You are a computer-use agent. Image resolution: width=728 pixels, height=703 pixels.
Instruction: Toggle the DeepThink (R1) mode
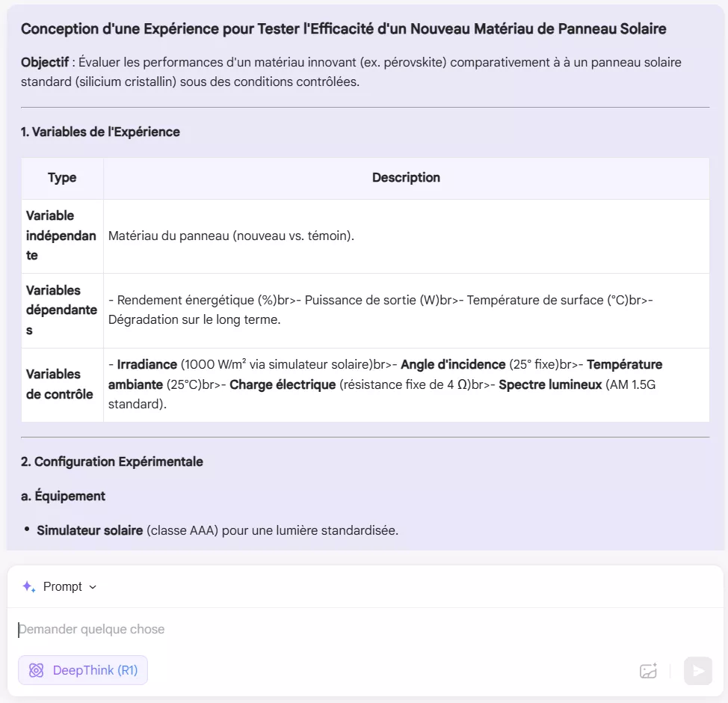83,670
